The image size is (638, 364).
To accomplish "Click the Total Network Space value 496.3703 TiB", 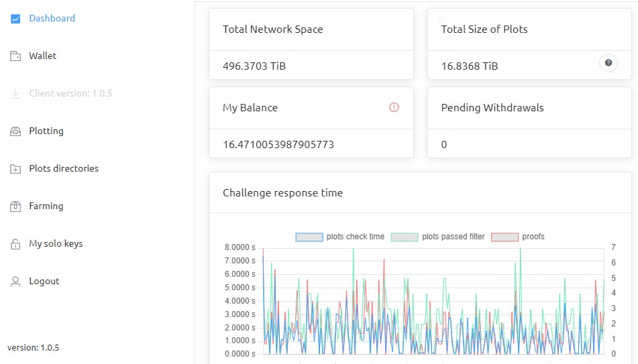I will pos(254,66).
